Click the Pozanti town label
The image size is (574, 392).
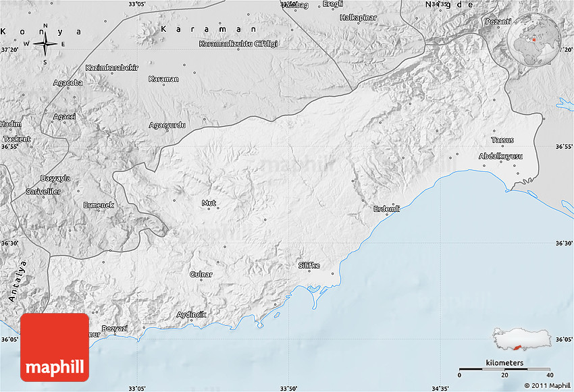(498, 22)
